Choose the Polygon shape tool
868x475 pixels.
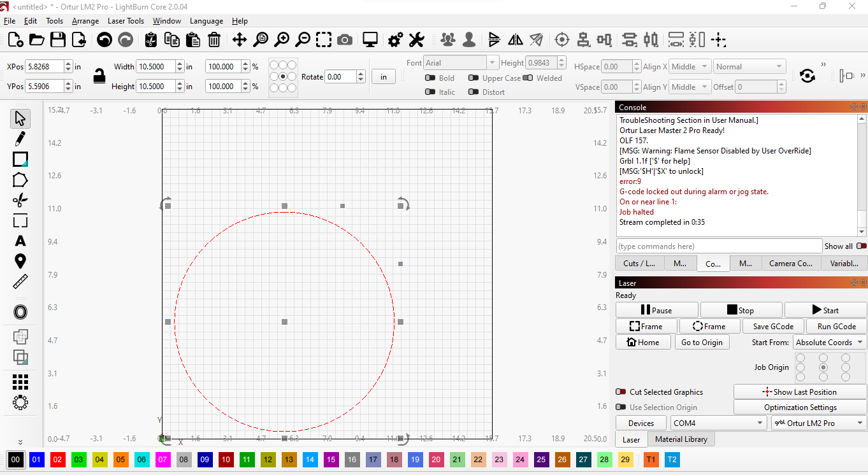(x=20, y=180)
